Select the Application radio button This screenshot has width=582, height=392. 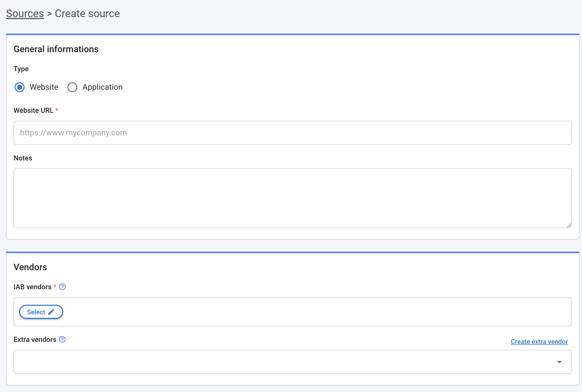(x=72, y=87)
